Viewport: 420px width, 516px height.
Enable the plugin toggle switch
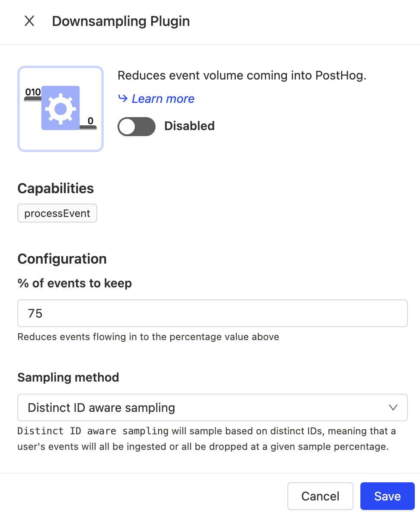coord(137,127)
